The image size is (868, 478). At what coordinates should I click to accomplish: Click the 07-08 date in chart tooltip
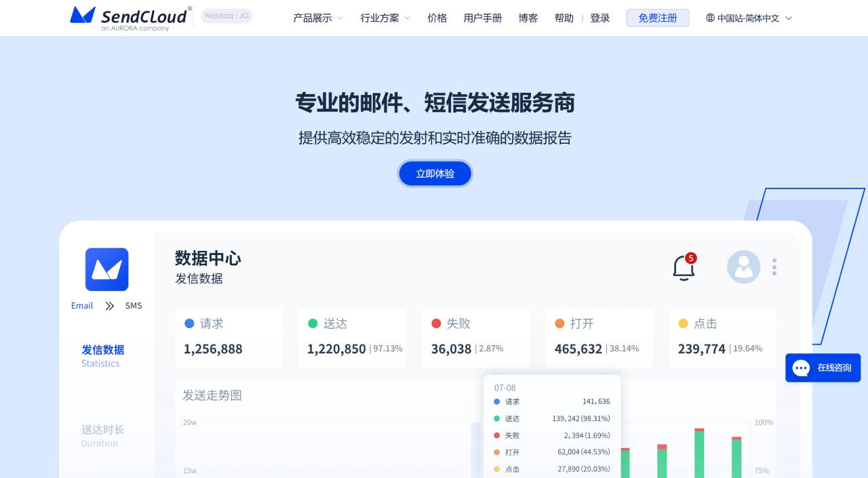[505, 388]
